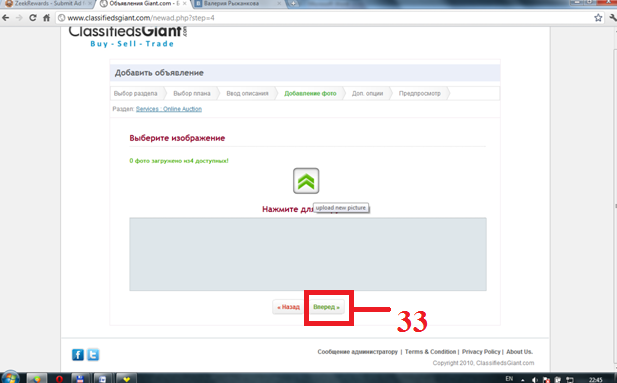Click the Добавление фото step
The width and height of the screenshot is (617, 383).
pyautogui.click(x=310, y=93)
